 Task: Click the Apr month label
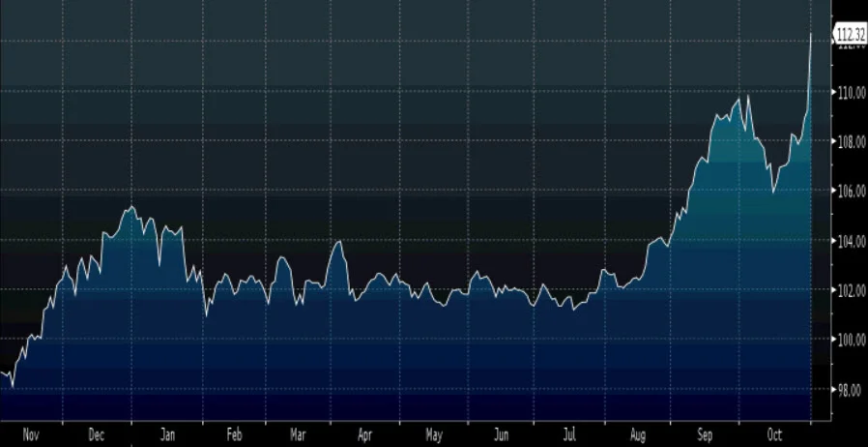click(364, 435)
